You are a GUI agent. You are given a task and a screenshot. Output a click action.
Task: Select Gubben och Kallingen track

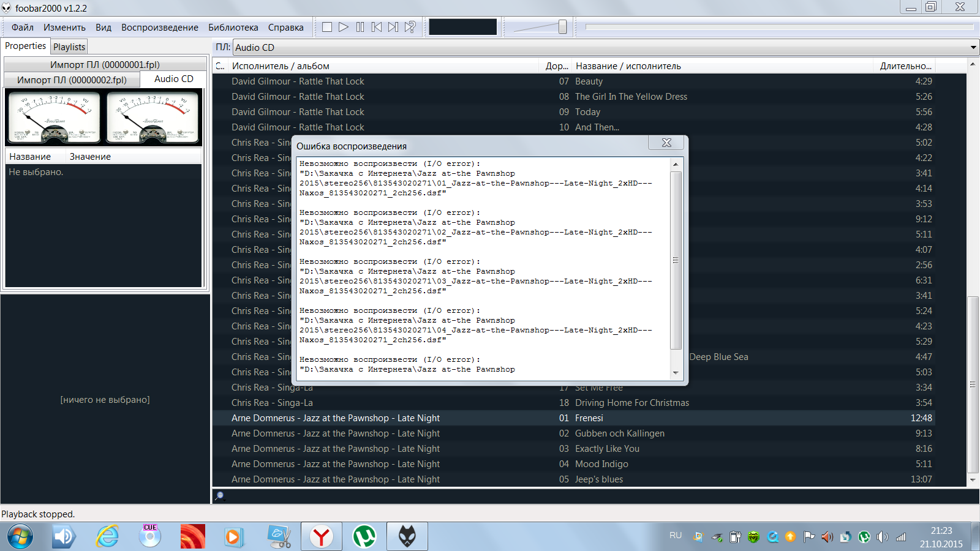coord(573,433)
